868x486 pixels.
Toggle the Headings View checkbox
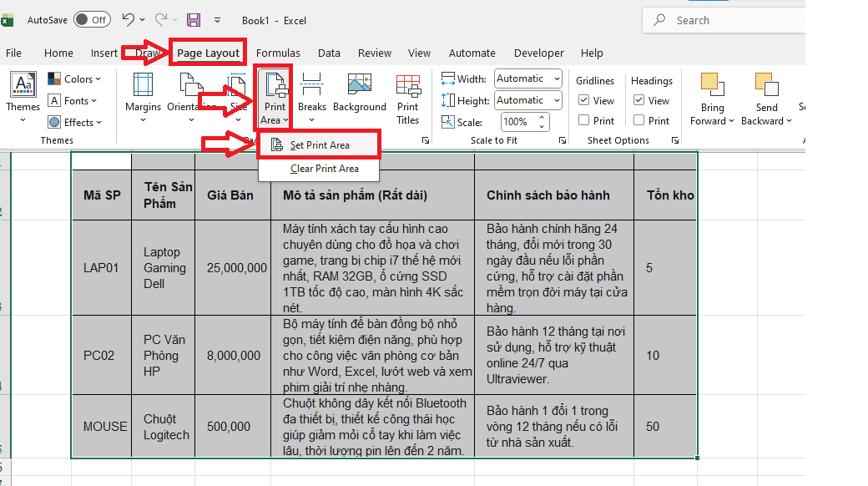638,100
